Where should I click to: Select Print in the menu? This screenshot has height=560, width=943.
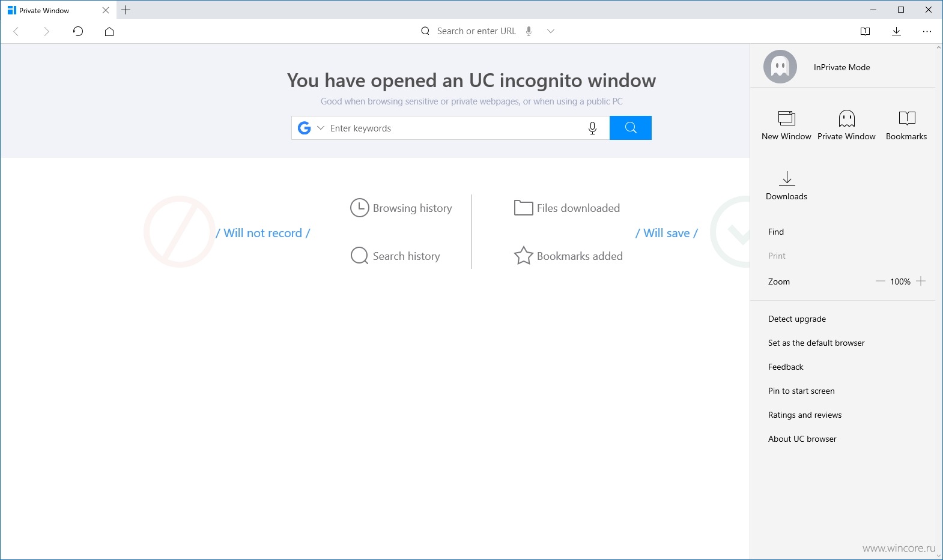click(777, 256)
